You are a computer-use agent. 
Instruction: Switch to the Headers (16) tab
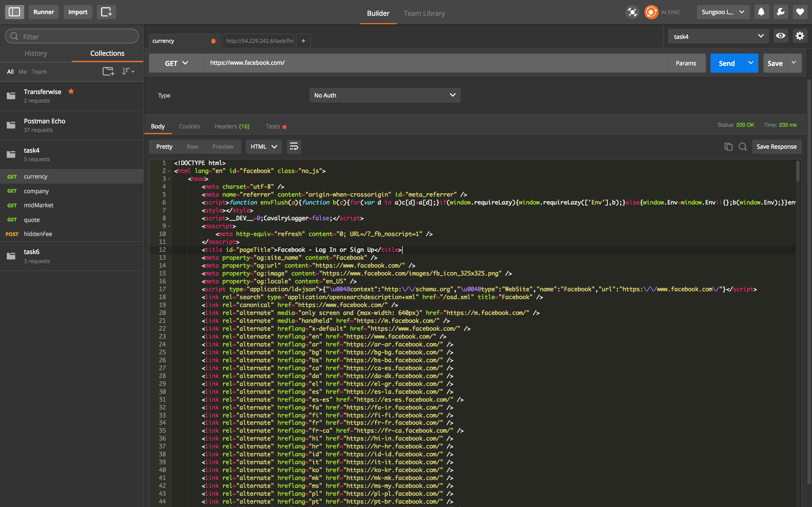point(232,126)
